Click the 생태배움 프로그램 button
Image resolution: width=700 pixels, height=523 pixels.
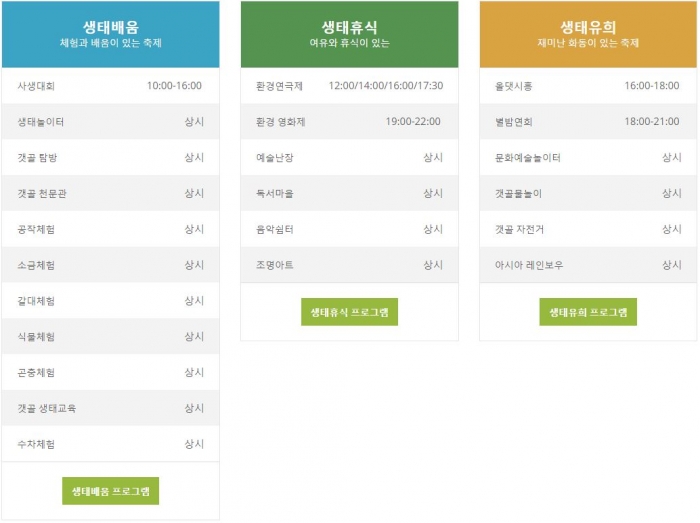click(x=110, y=491)
